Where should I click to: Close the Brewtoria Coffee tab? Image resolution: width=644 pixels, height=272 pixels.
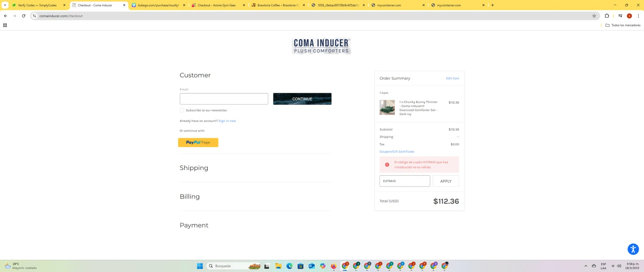304,5
